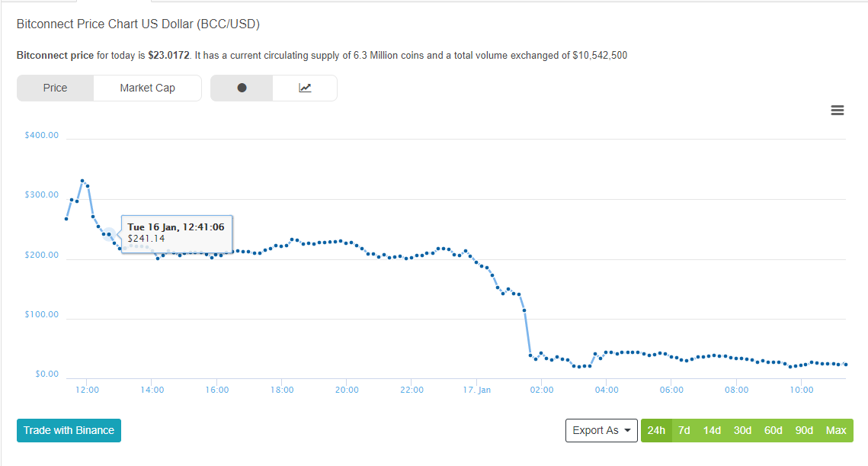Click the $23.0172 price value
Image resolution: width=868 pixels, height=466 pixels.
[169, 56]
